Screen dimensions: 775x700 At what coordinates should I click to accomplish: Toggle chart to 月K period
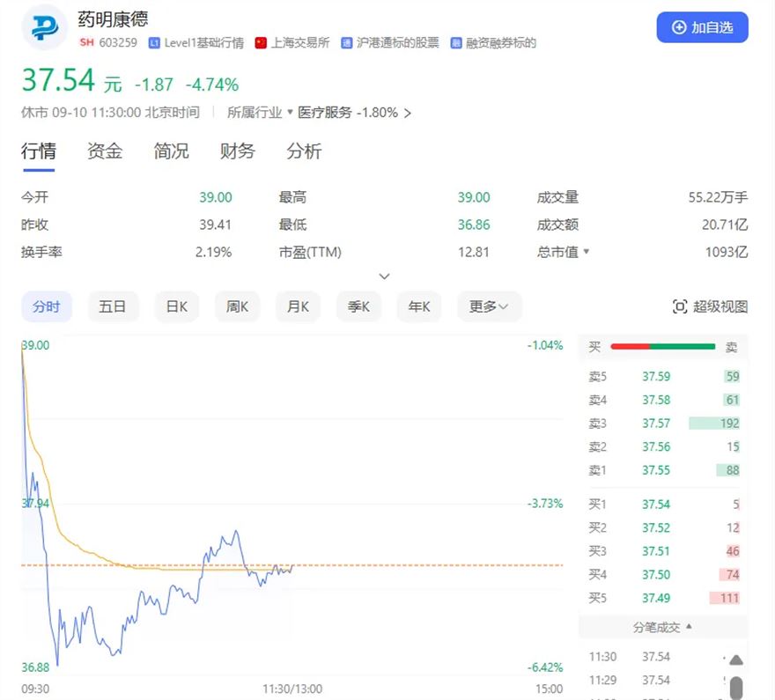(x=298, y=306)
